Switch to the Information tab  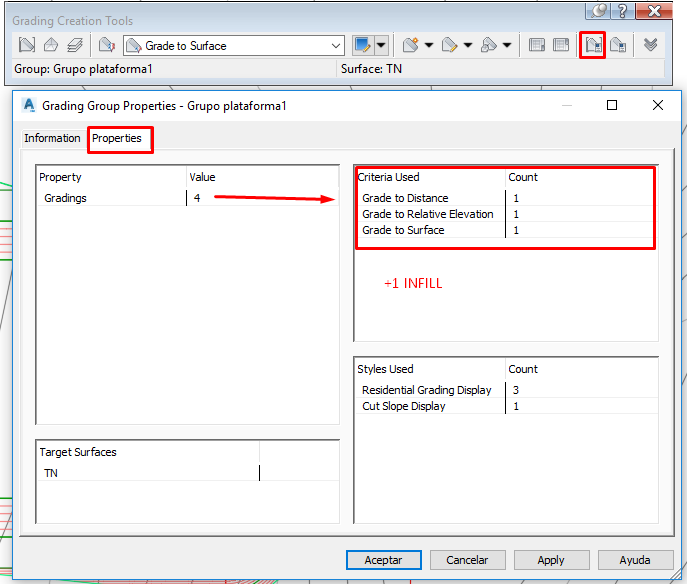52,138
